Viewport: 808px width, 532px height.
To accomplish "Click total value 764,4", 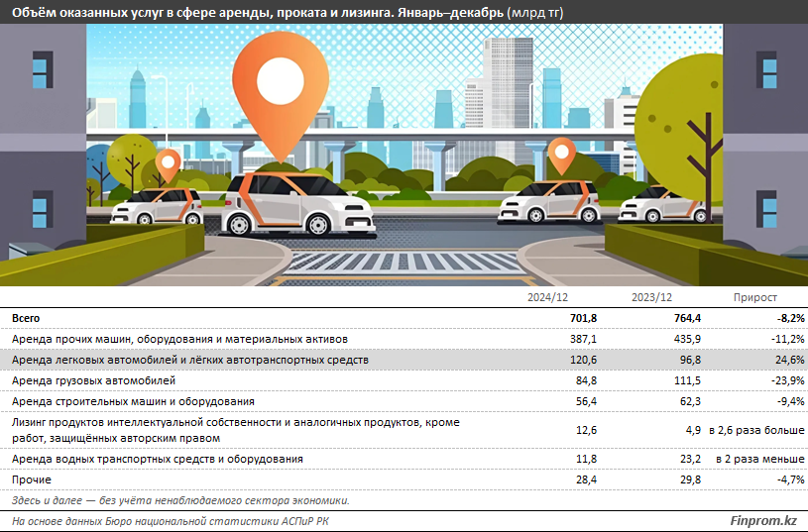I will pos(687,318).
